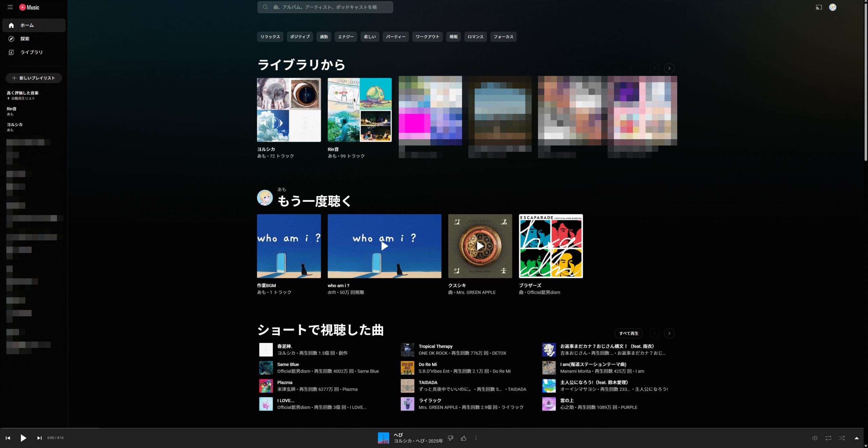Open the hamburger guide menu

pos(10,7)
